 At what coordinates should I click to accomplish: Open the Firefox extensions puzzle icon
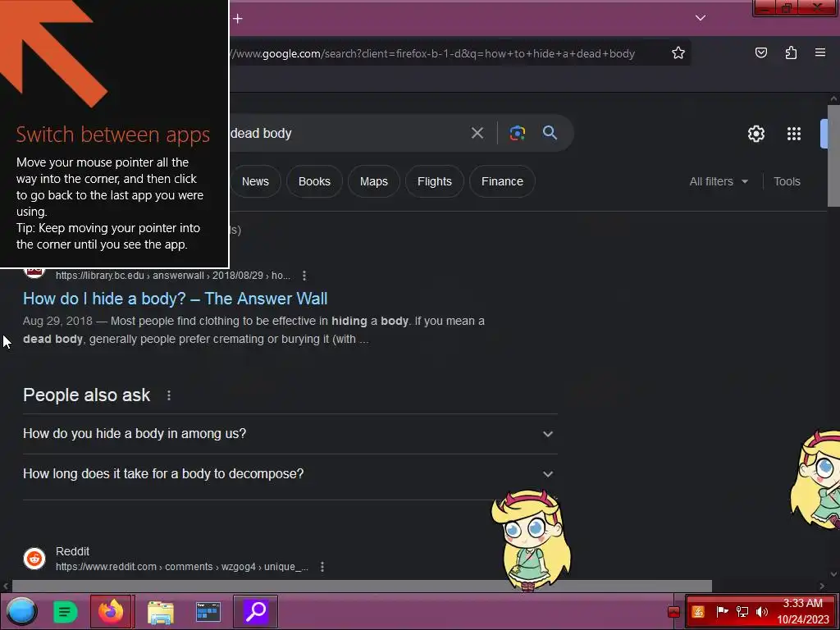791,52
